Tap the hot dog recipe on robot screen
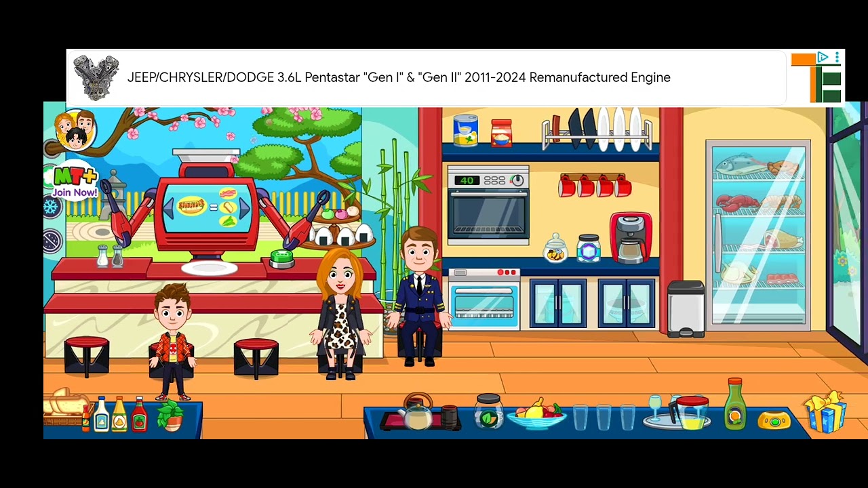Viewport: 868px width, 488px height. (191, 205)
